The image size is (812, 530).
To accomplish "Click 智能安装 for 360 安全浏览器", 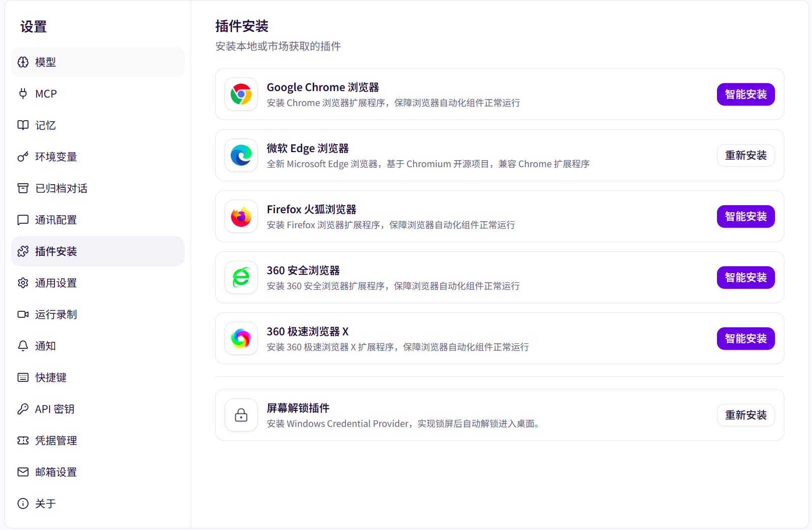I will (x=745, y=277).
